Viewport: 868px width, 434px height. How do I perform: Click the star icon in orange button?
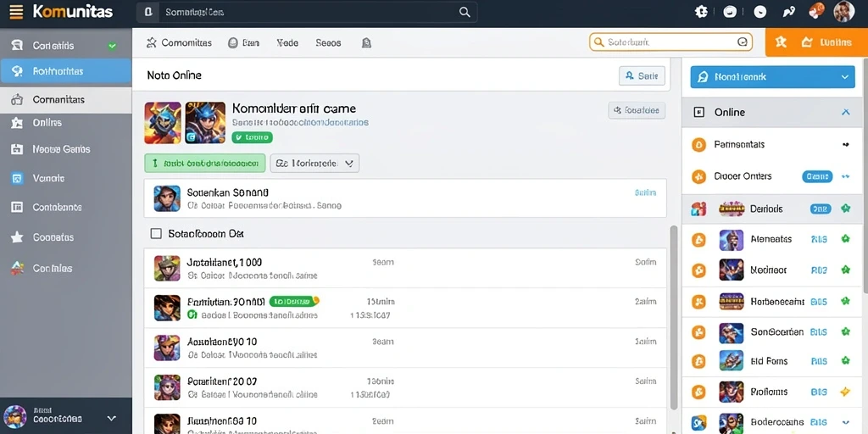781,42
